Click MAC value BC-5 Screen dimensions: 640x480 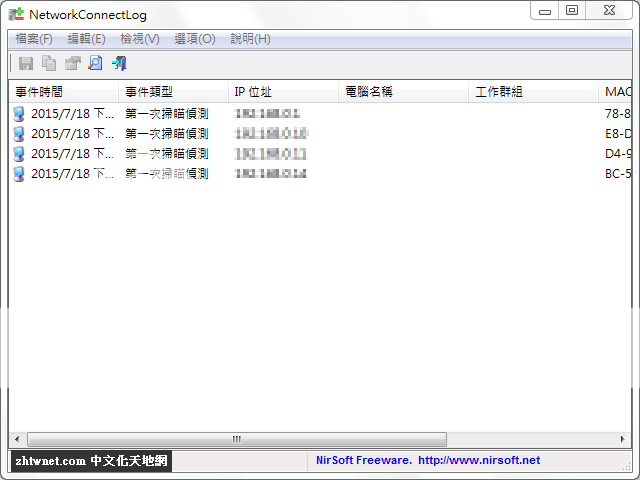(618, 174)
